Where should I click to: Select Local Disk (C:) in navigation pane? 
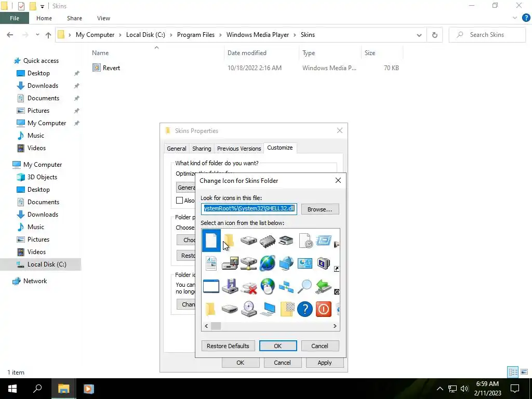(x=47, y=264)
